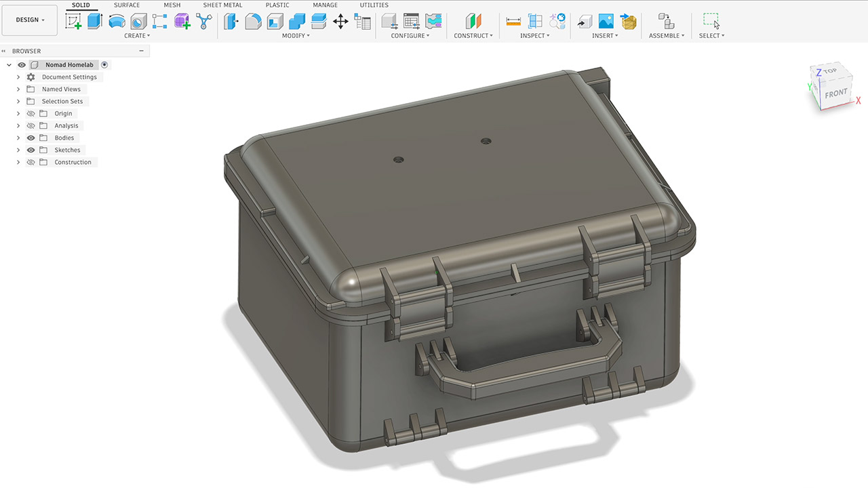Select the Revolve tool
Image resolution: width=868 pixels, height=488 pixels.
coord(117,21)
